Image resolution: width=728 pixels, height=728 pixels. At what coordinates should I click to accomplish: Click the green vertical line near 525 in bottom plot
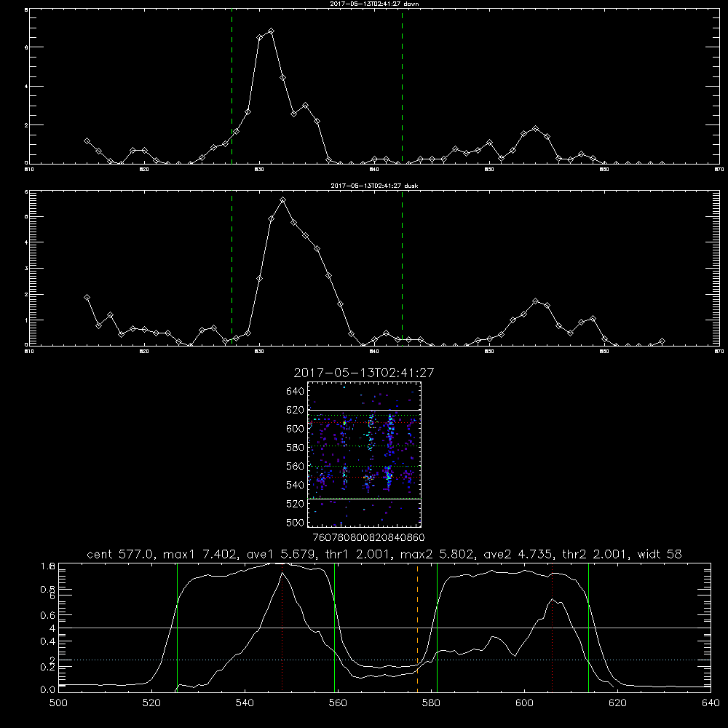click(x=177, y=628)
